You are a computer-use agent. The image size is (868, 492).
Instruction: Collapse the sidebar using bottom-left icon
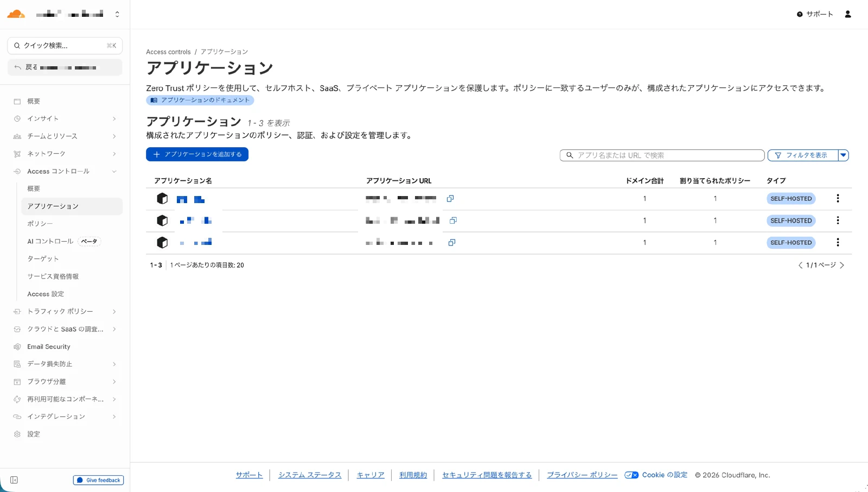coord(14,480)
